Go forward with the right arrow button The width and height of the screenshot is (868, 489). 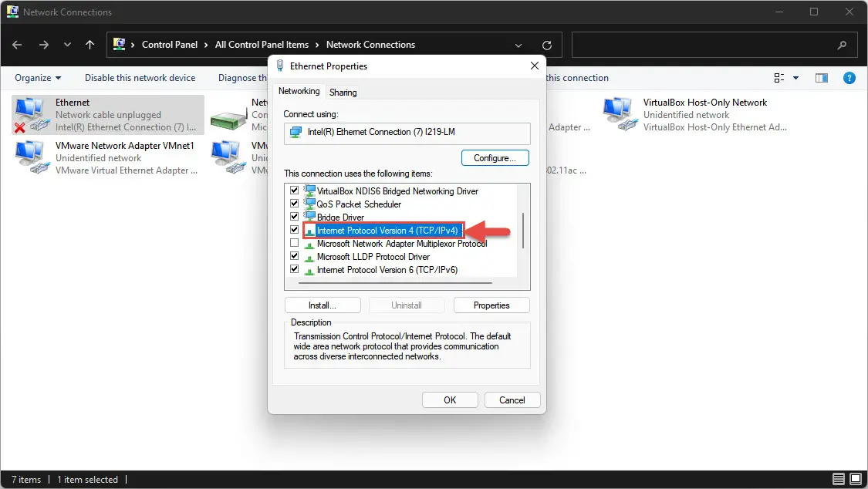(44, 45)
